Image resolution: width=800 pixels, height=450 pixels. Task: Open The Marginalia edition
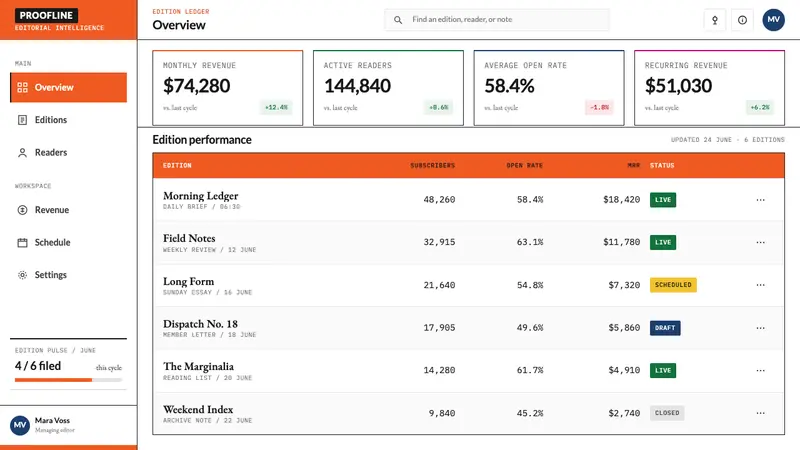coord(198,367)
